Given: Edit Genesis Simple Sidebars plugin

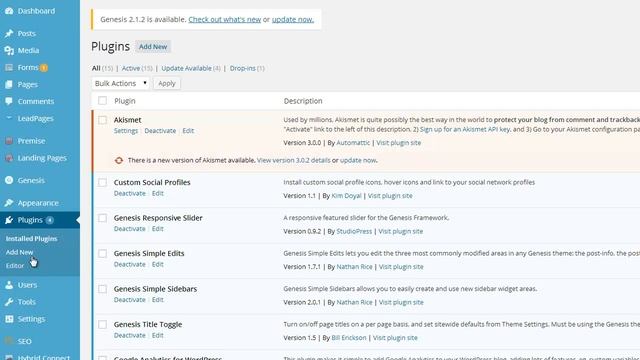Looking at the screenshot, I should tap(158, 300).
